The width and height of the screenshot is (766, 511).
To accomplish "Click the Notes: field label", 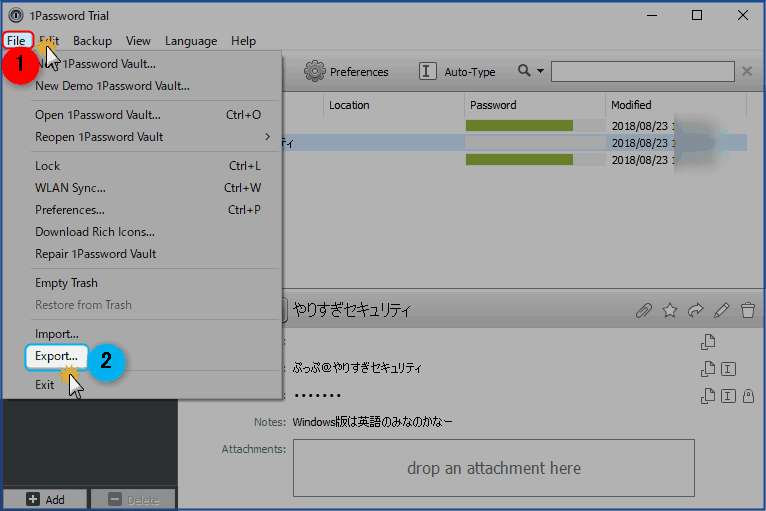I will (270, 422).
